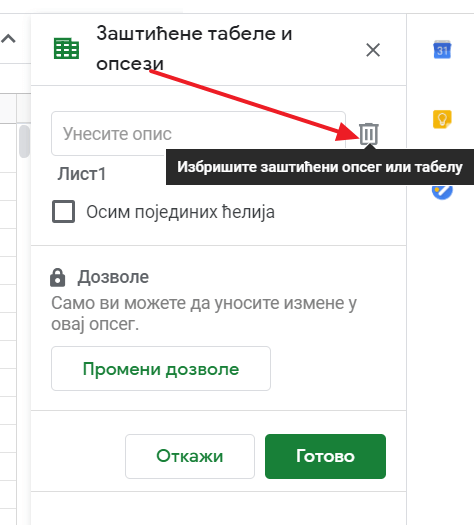Click the Само ви можете permission description

coord(204,313)
